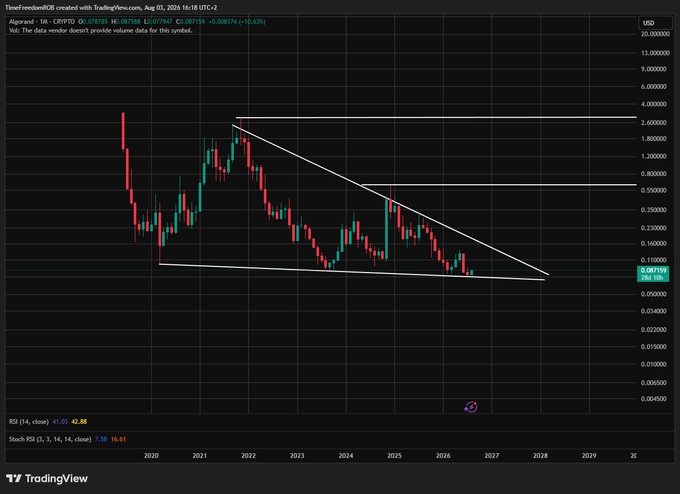The width and height of the screenshot is (680, 494).
Task: Select the RSI (14, close) indicator label
Action: coord(29,422)
